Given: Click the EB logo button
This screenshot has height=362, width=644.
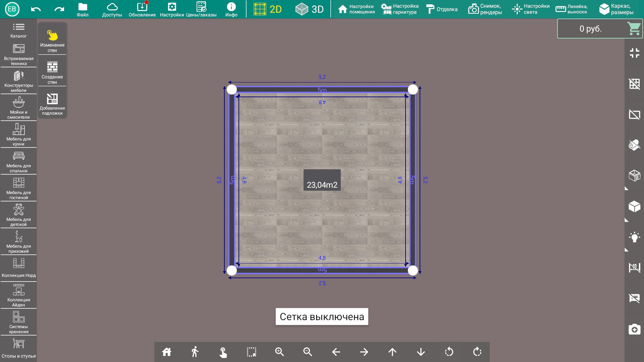Looking at the screenshot, I should [12, 9].
